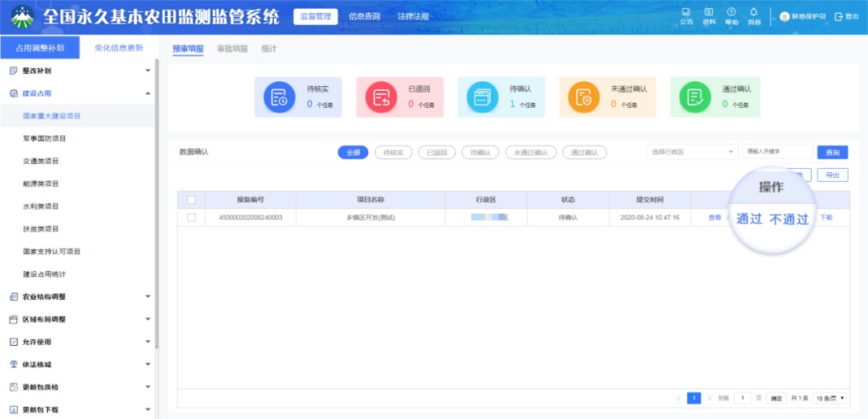Expand the 整改补划 menu arrow

point(148,71)
